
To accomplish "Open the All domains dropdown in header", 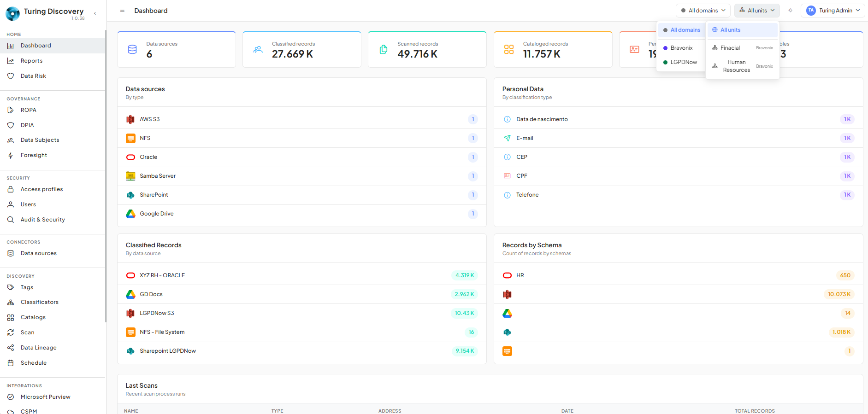I will (x=703, y=11).
